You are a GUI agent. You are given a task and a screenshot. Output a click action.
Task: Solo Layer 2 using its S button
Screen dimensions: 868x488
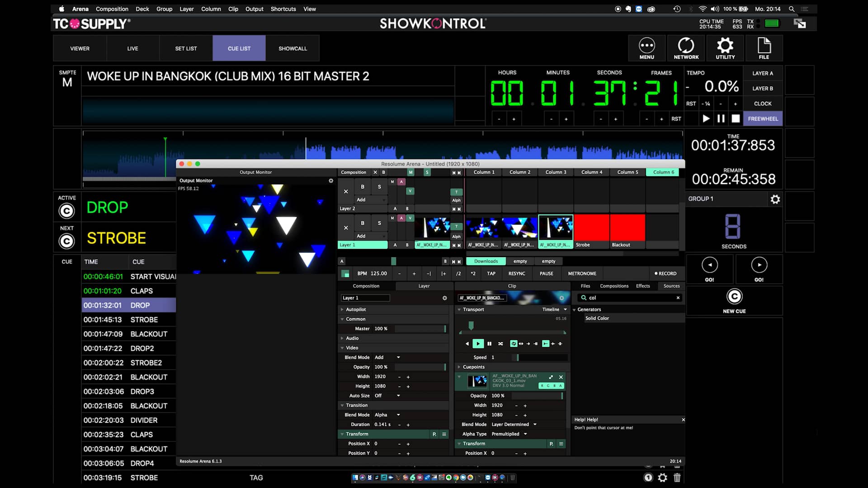point(379,187)
